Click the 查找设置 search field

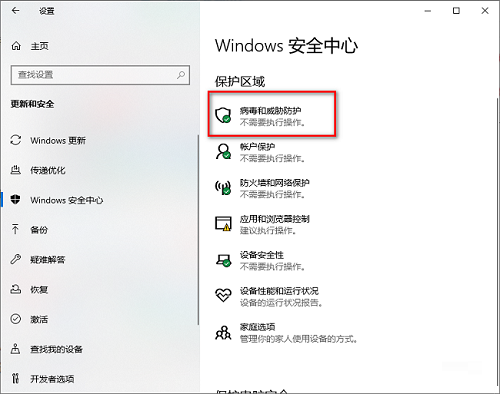(100, 75)
